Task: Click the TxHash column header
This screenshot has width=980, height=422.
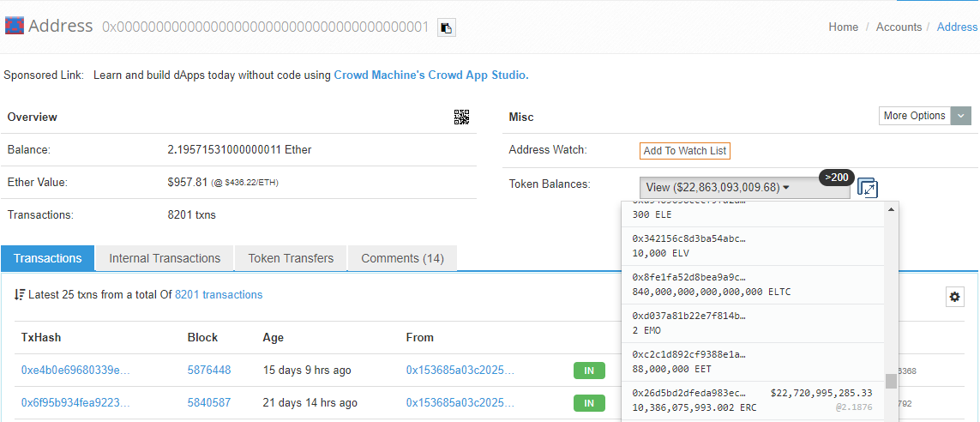Action: 40,338
